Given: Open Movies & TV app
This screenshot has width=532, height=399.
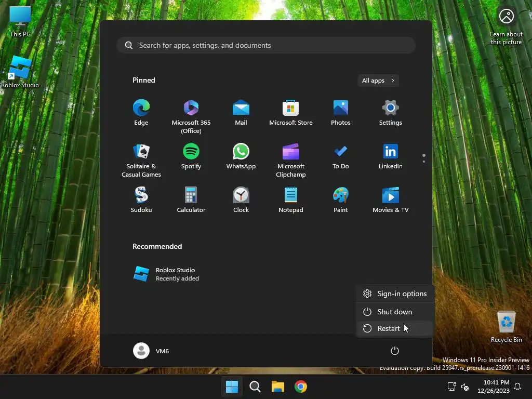Looking at the screenshot, I should click(x=391, y=200).
